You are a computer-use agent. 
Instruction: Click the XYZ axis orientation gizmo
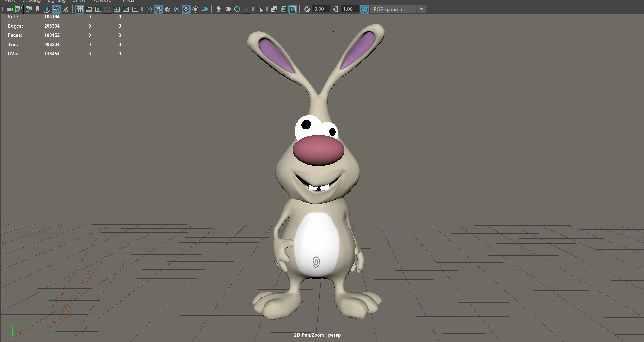tap(16, 330)
